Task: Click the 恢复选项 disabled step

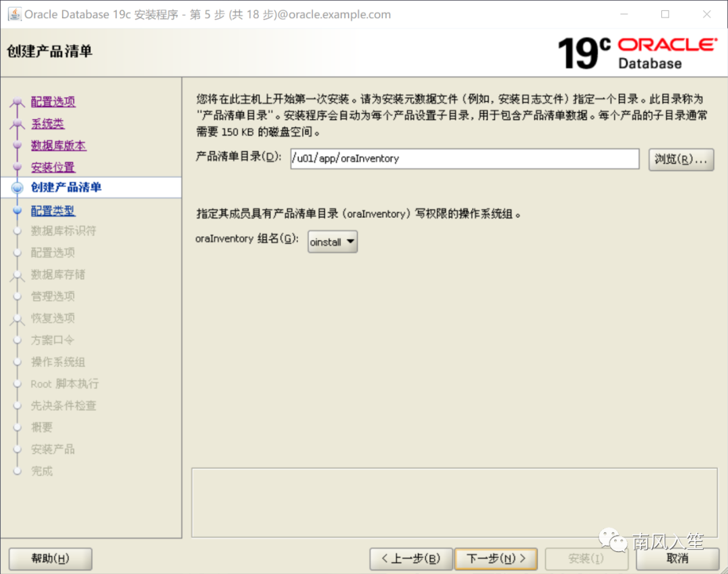Action: pyautogui.click(x=53, y=318)
